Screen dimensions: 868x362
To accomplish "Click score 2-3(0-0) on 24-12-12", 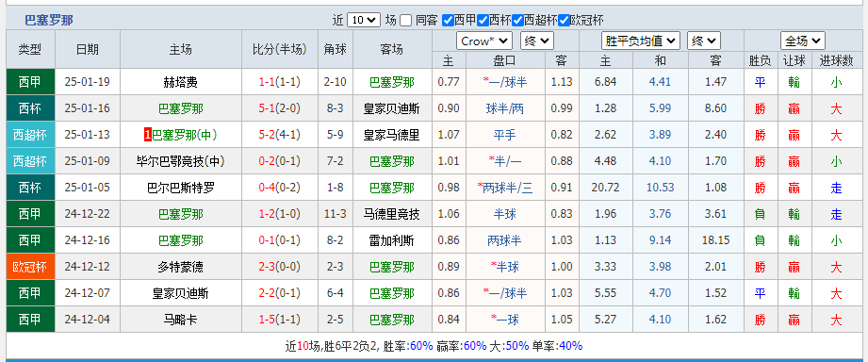I will [280, 268].
